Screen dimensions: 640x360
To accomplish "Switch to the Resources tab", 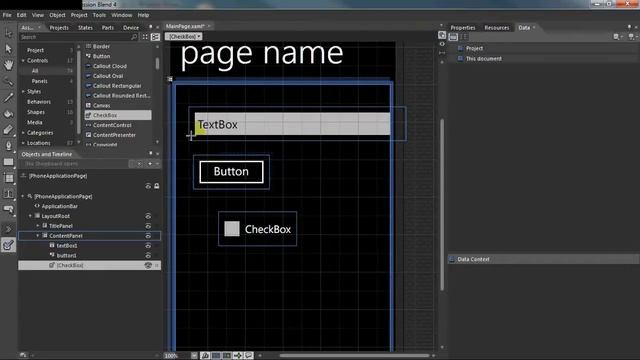I will pos(497,28).
